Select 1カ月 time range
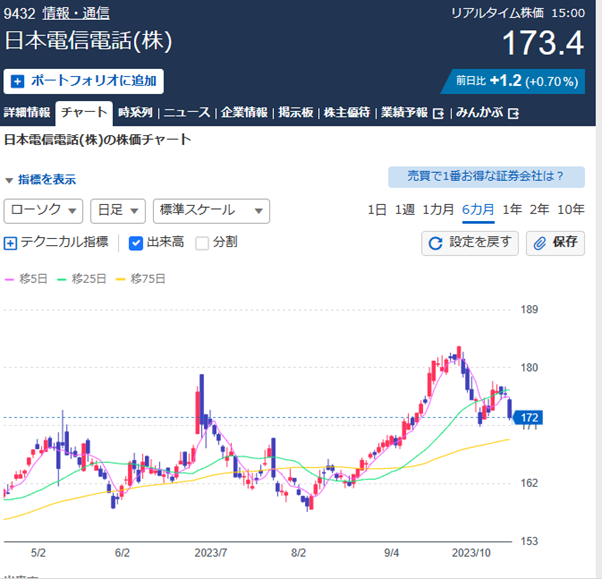 pyautogui.click(x=438, y=210)
